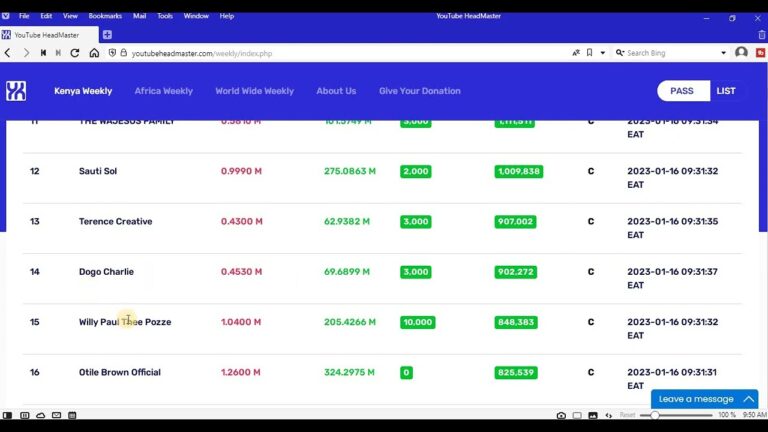Click the YouTube HeadMaster site logo

[16, 91]
